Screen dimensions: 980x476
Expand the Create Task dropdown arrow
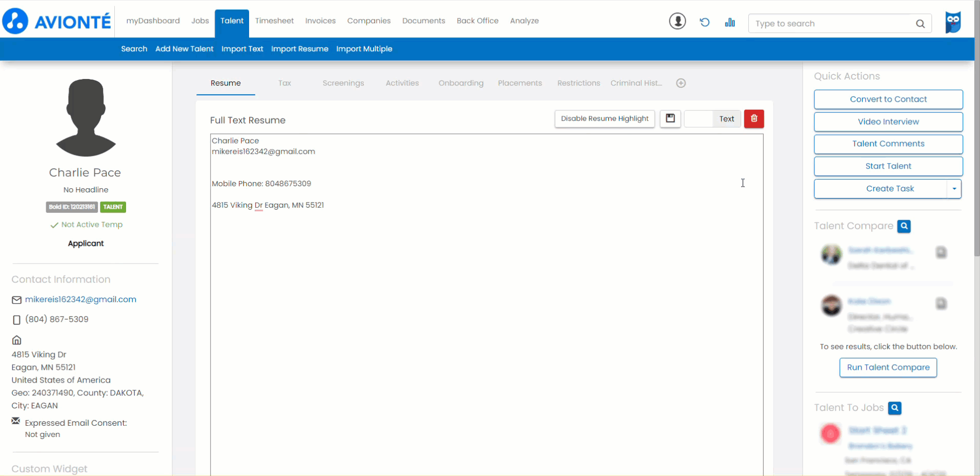(953, 189)
